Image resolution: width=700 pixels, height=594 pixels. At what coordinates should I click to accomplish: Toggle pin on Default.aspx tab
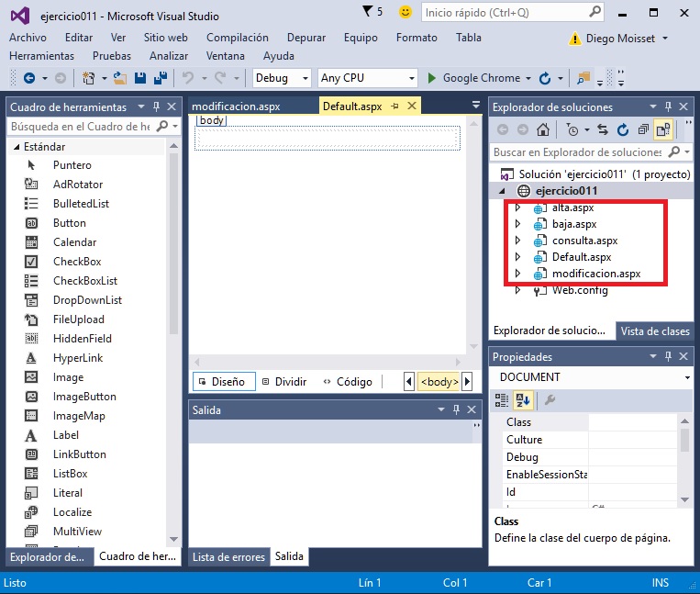[x=395, y=106]
